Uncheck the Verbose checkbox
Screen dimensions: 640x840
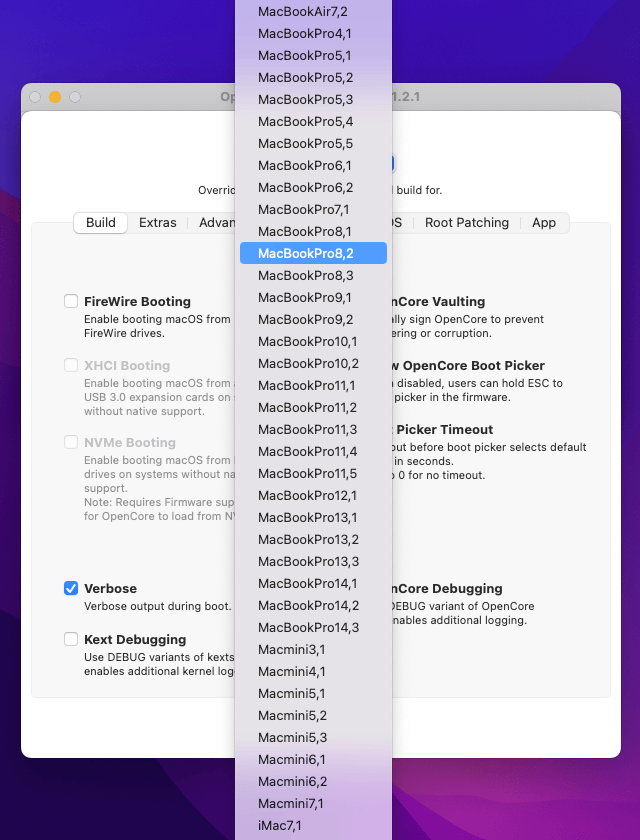71,588
